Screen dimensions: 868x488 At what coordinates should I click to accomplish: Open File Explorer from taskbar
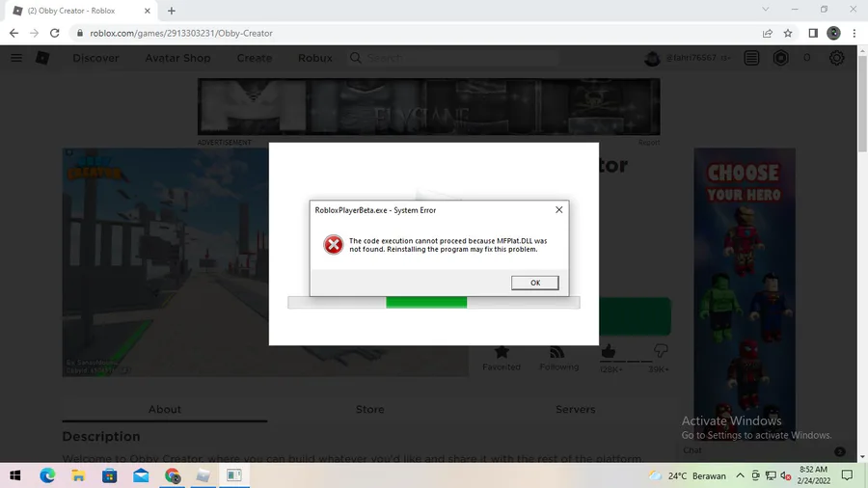79,475
